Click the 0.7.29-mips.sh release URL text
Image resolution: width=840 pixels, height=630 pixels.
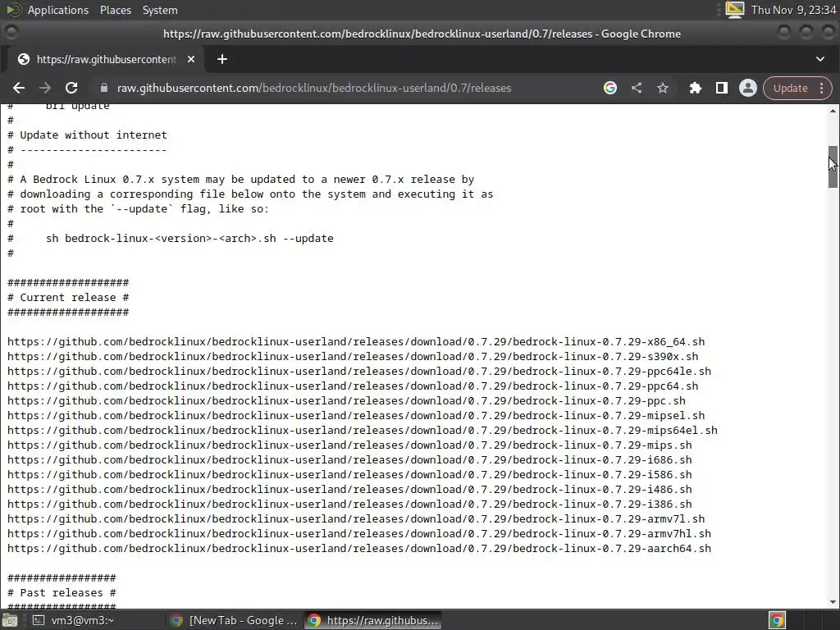pos(349,445)
